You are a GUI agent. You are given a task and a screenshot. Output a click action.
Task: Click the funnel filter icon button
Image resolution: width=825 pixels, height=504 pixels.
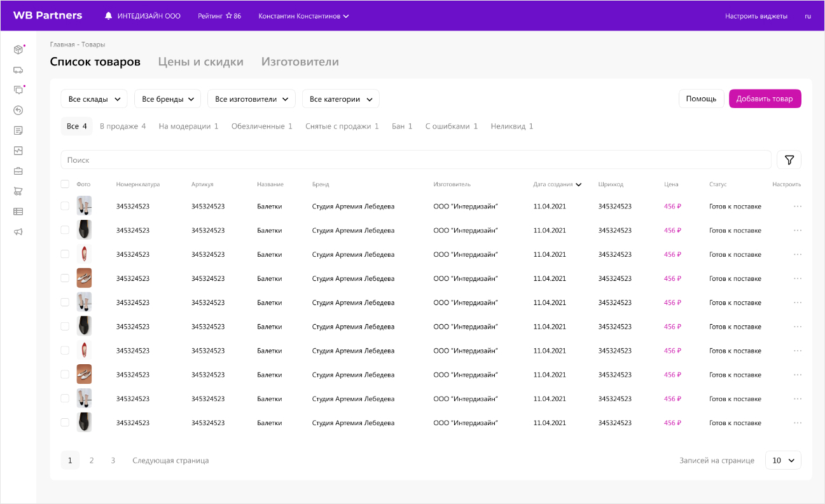click(x=789, y=160)
